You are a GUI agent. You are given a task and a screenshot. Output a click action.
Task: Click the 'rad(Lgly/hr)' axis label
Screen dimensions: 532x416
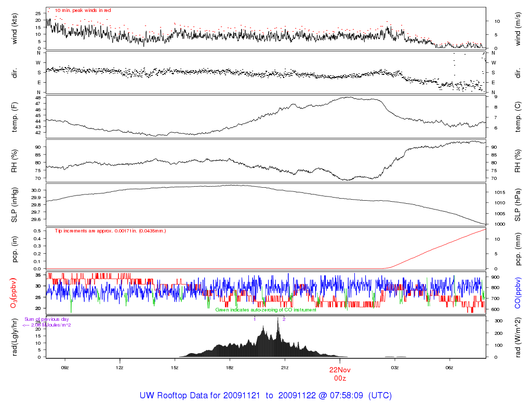pyautogui.click(x=14, y=337)
